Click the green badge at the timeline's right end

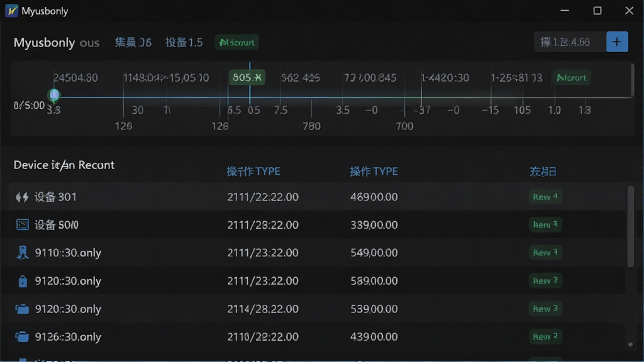click(x=571, y=77)
